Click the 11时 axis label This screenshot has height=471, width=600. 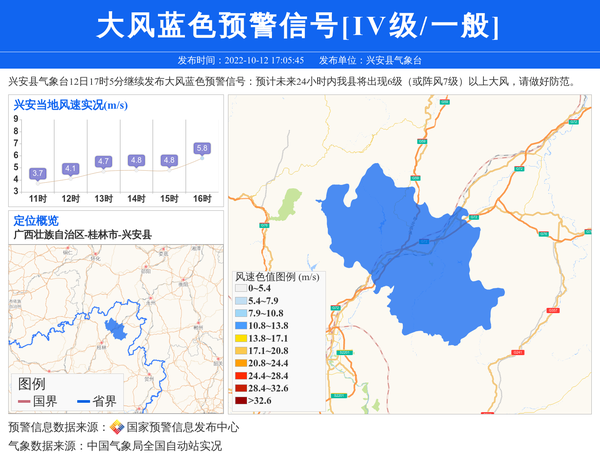pyautogui.click(x=38, y=199)
